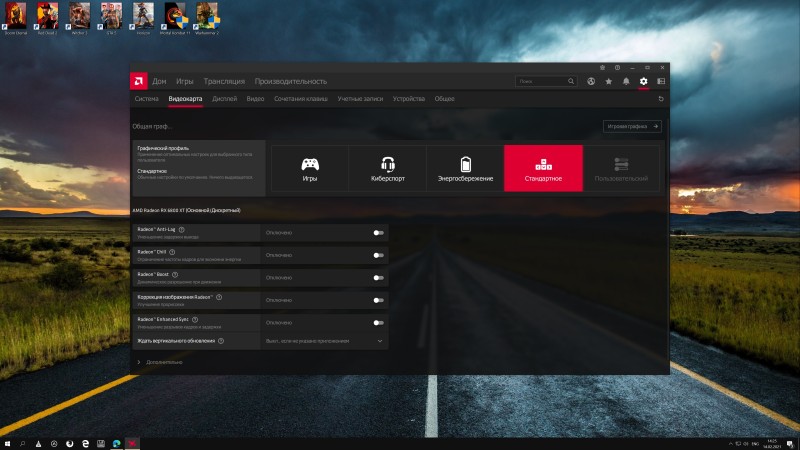The height and width of the screenshot is (450, 800).
Task: Open Windows action center notifications
Action: pos(790,444)
